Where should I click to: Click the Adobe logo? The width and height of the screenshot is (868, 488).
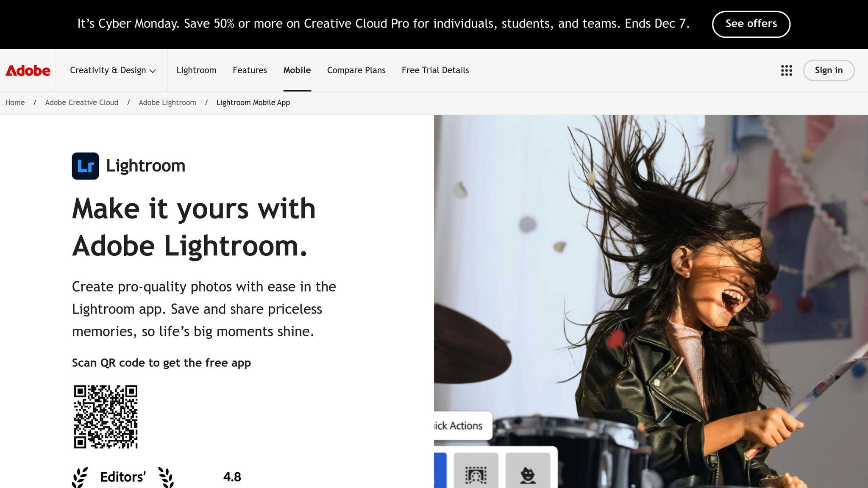tap(28, 70)
